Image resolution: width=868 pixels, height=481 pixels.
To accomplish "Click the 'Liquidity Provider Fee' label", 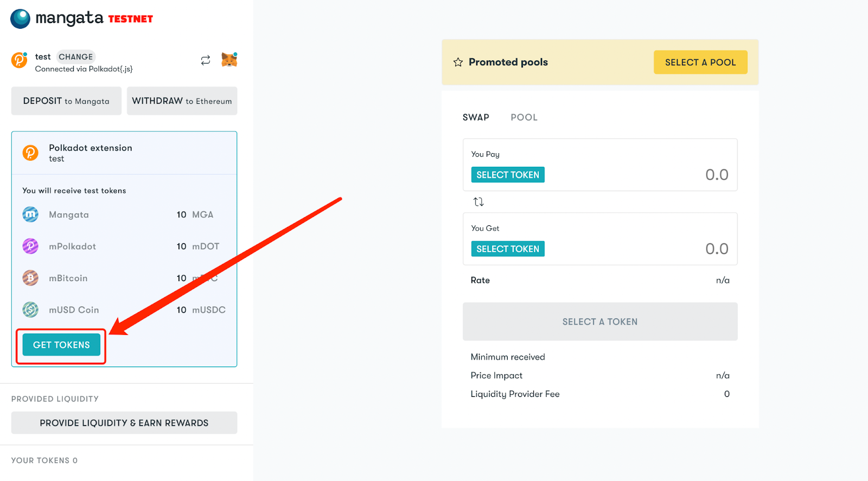I will [515, 394].
